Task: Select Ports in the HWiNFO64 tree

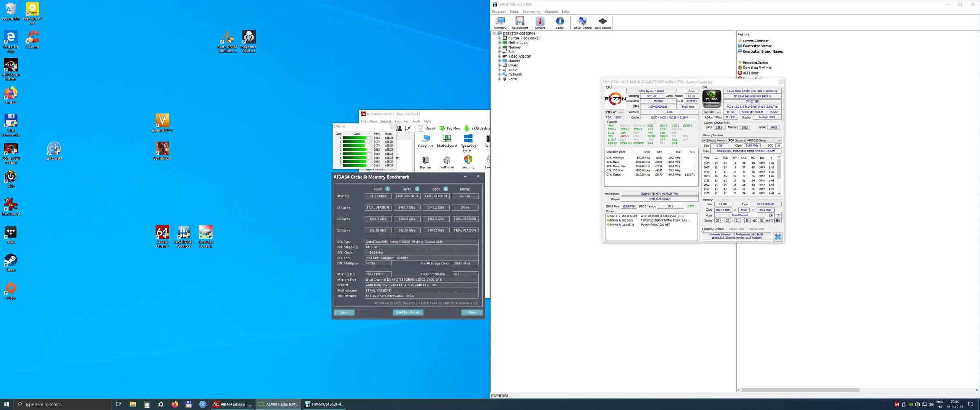Action: [512, 79]
